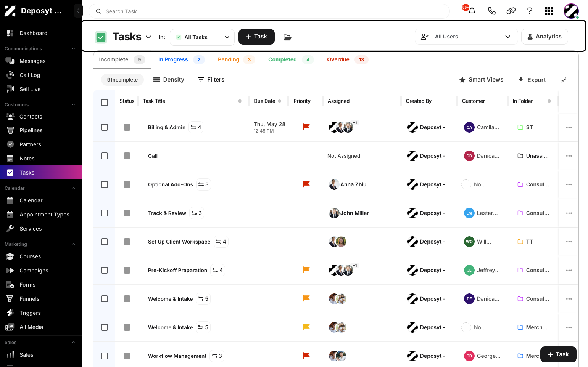Tick the checkbox for Call task
This screenshot has width=588, height=367.
tap(105, 156)
